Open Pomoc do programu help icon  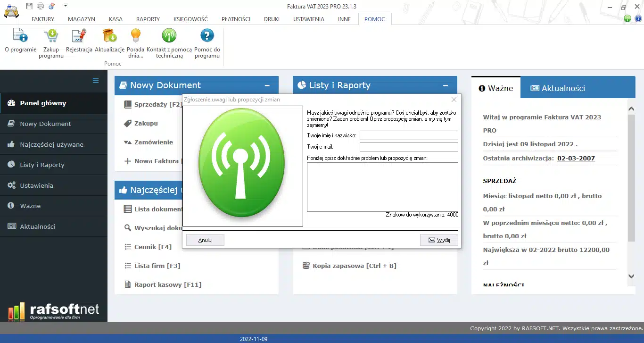click(207, 36)
